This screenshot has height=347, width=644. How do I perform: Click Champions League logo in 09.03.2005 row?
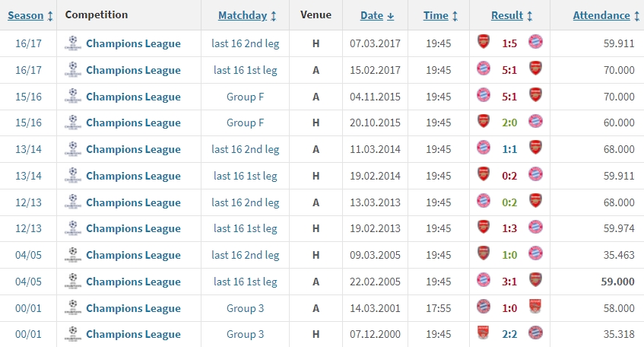(x=73, y=255)
